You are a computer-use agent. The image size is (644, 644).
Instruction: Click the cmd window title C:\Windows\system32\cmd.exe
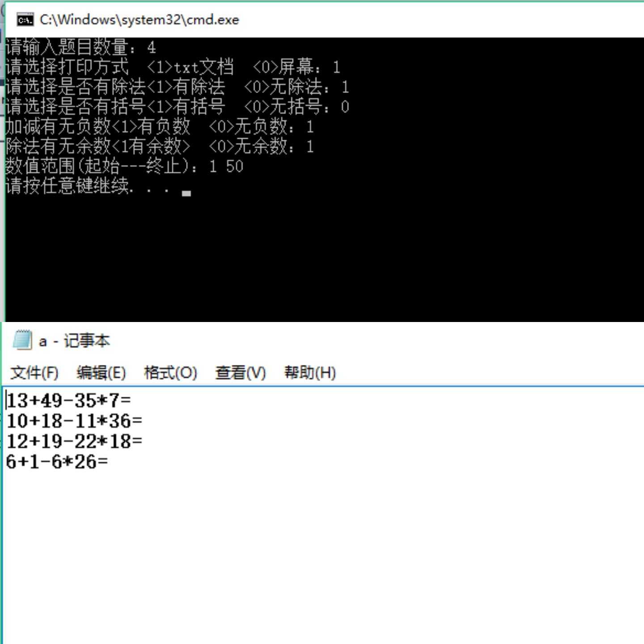click(140, 20)
